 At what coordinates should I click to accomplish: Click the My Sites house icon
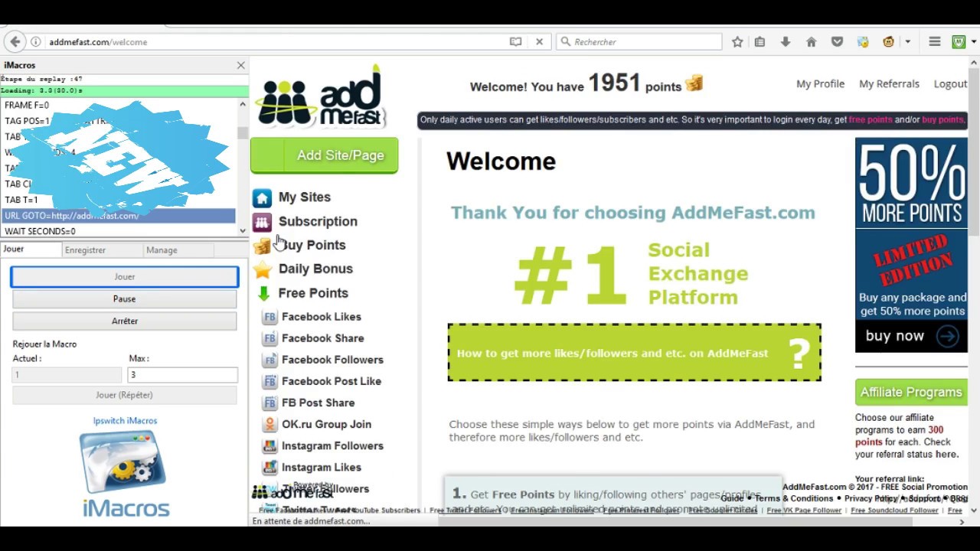[263, 198]
